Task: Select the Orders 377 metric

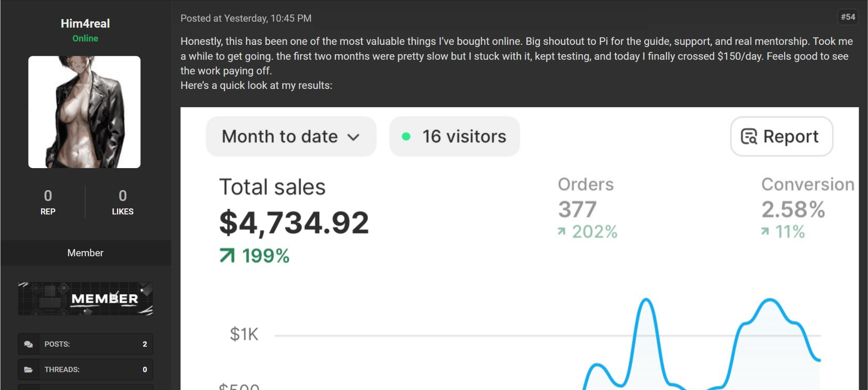Action: pos(587,207)
